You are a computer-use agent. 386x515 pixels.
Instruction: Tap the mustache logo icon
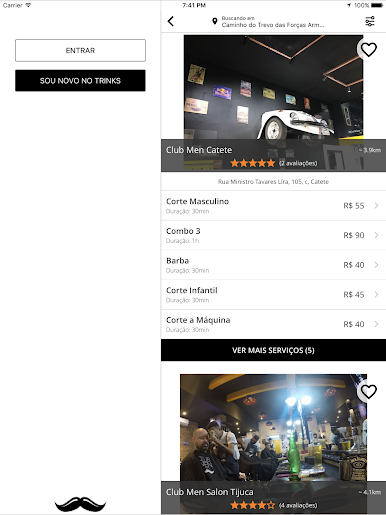point(80,504)
